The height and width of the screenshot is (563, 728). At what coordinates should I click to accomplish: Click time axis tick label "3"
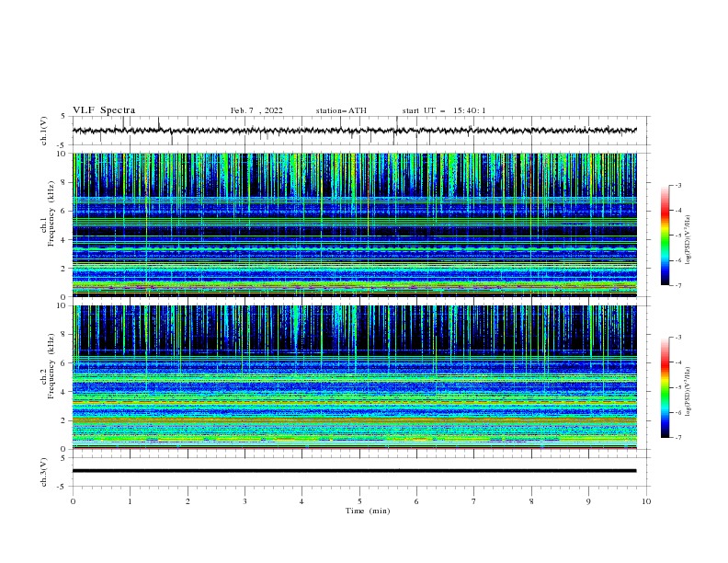tap(245, 501)
